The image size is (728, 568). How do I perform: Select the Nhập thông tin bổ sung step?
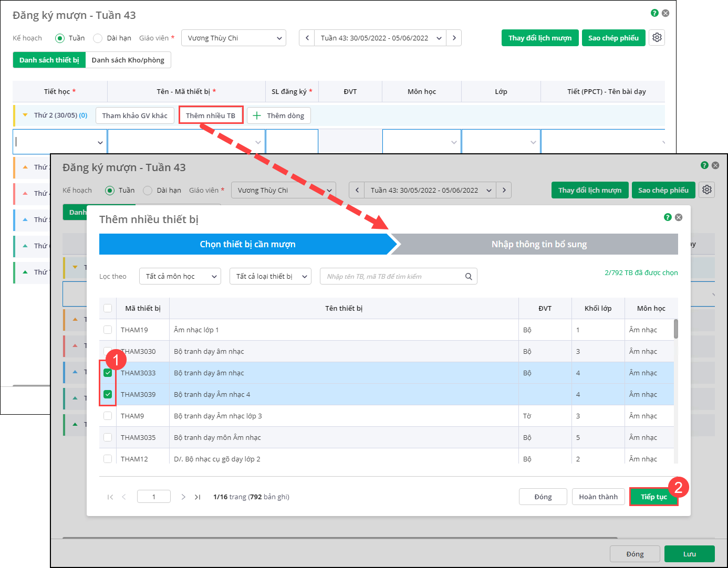(x=538, y=244)
